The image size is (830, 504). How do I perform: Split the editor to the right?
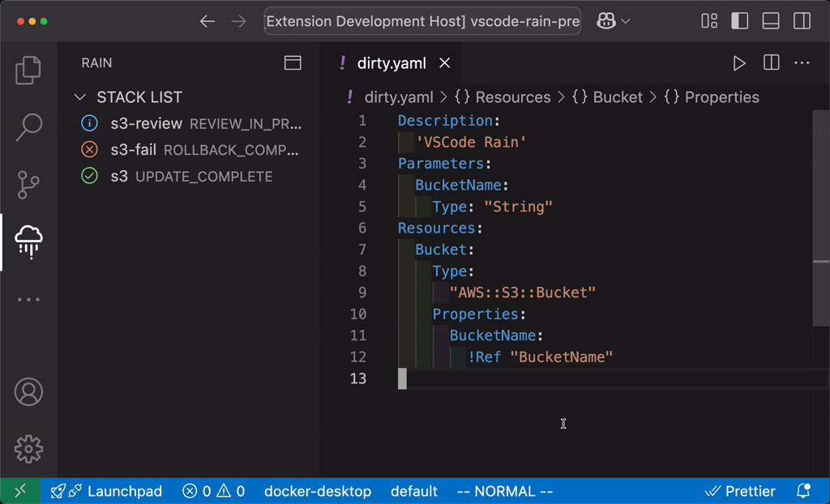pos(772,63)
